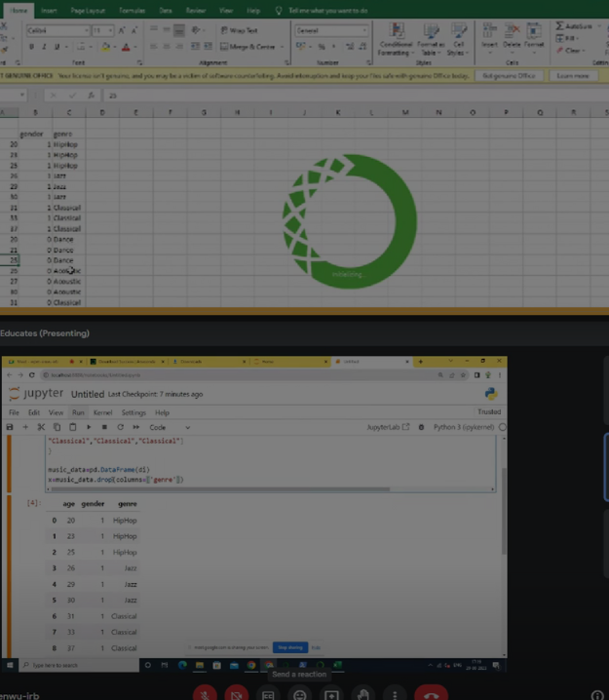Open the Fill Color dropdown arrow
Image resolution: width=609 pixels, height=700 pixels.
tap(115, 47)
